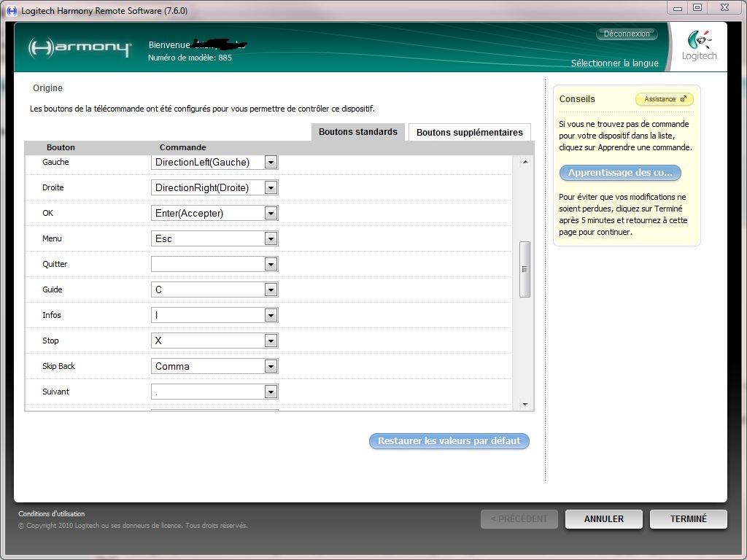The image size is (747, 560).
Task: Expand the Infos command dropdown
Action: 271,315
